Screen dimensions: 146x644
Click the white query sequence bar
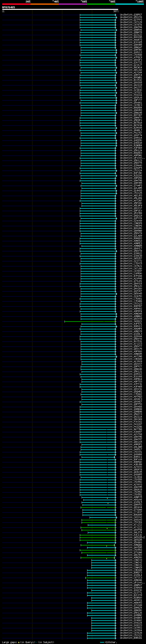60,9
